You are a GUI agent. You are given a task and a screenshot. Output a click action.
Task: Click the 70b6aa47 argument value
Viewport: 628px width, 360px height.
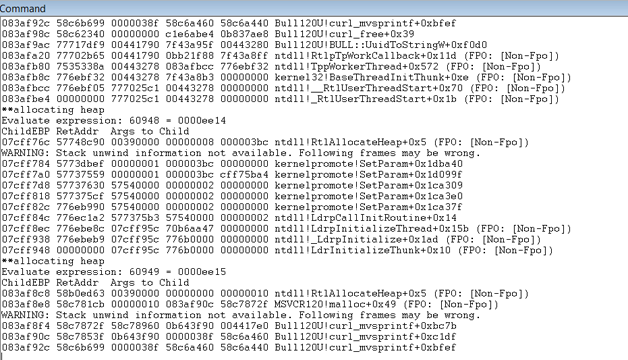(x=189, y=229)
